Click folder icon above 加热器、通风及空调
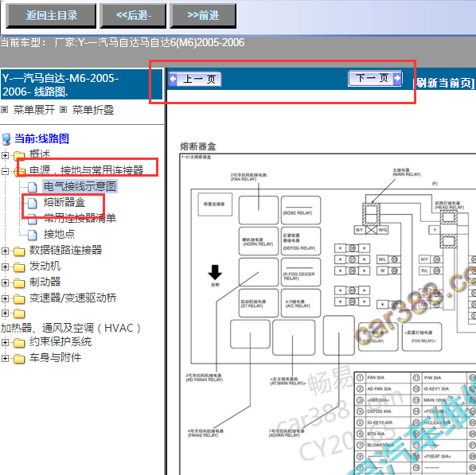The image size is (476, 475). [19, 313]
